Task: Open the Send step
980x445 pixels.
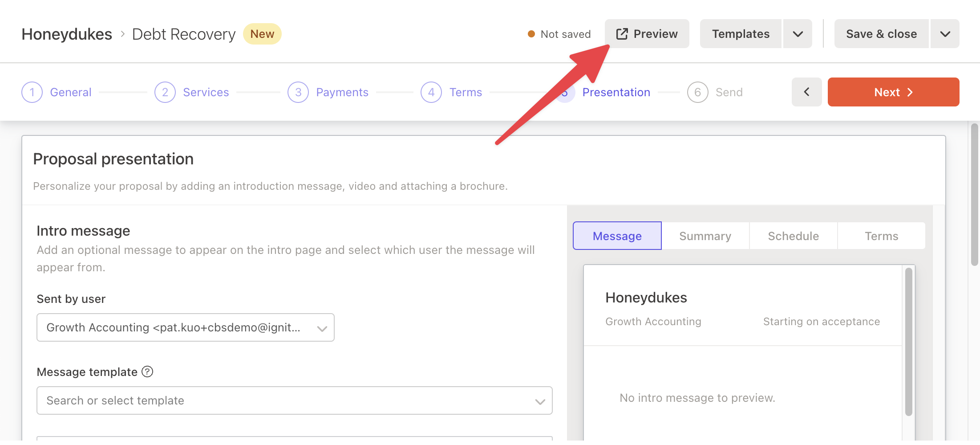Action: pos(729,92)
